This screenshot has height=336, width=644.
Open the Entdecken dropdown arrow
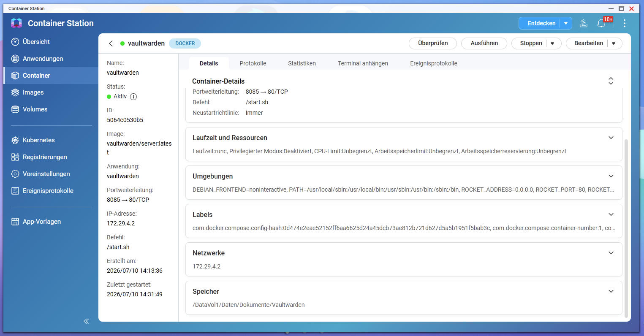click(x=566, y=23)
